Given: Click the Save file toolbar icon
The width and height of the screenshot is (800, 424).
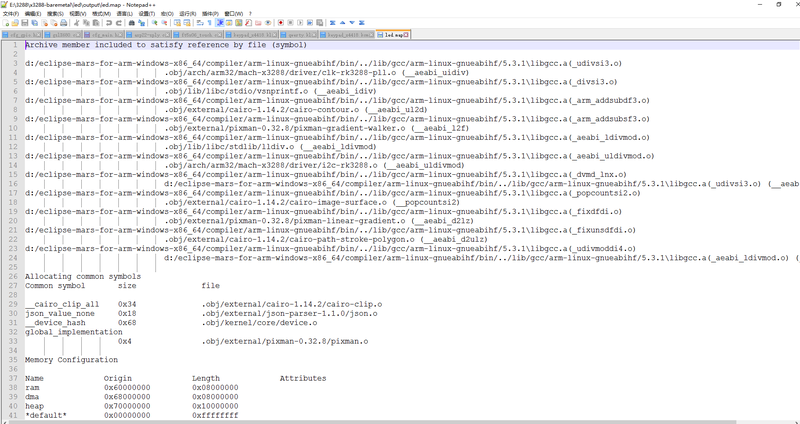Looking at the screenshot, I should [x=26, y=22].
